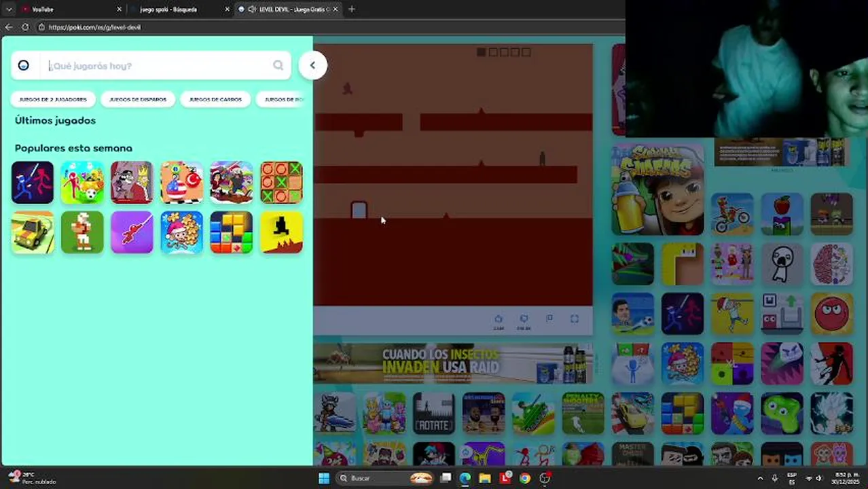Open Chrome from the taskbar
The height and width of the screenshot is (489, 868).
coord(525,478)
